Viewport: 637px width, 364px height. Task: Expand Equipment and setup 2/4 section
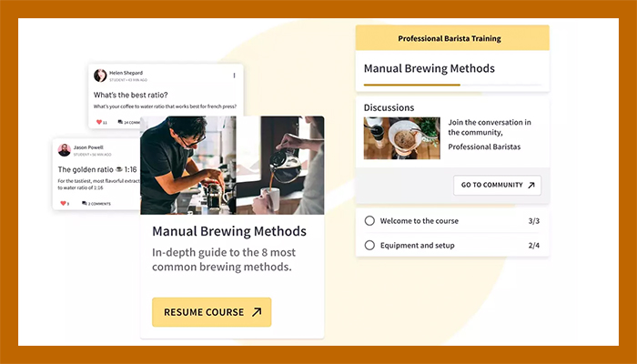[x=452, y=246]
